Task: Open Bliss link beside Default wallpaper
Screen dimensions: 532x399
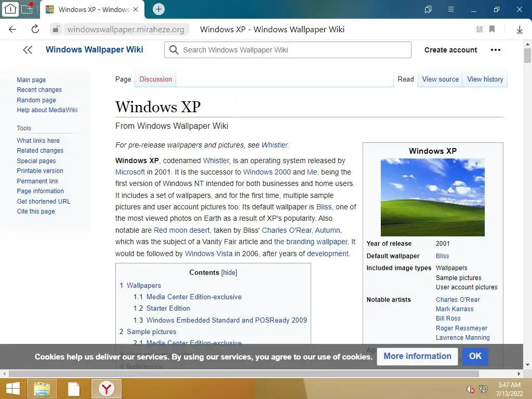Action: tap(443, 256)
